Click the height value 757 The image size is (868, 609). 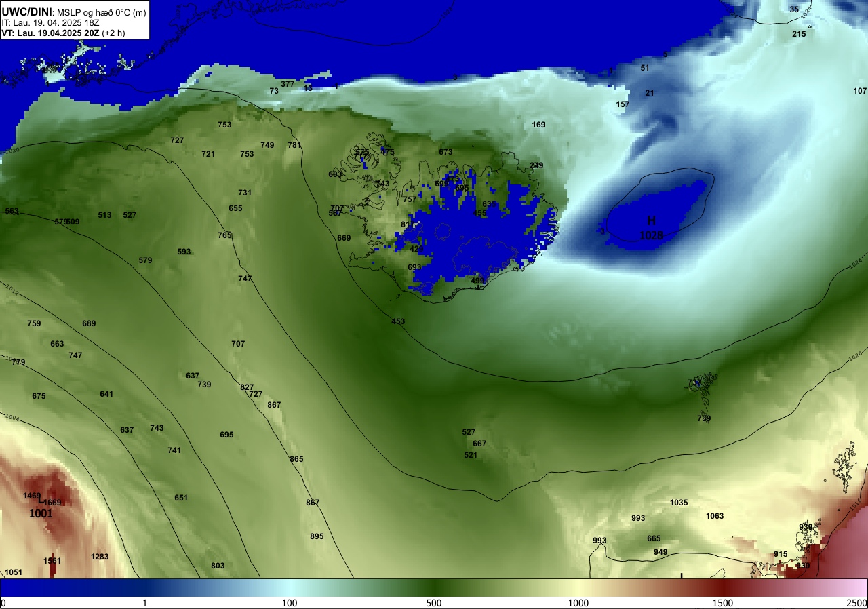coord(410,199)
